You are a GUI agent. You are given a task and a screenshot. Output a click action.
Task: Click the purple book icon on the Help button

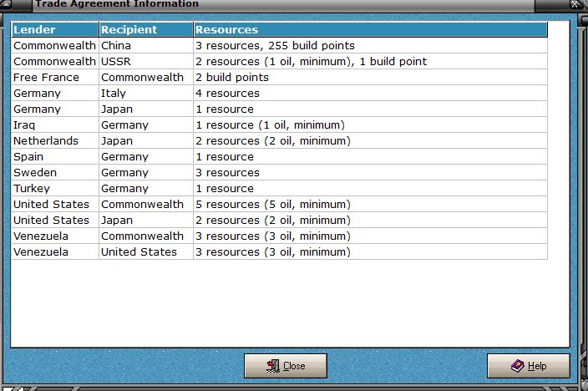(518, 365)
